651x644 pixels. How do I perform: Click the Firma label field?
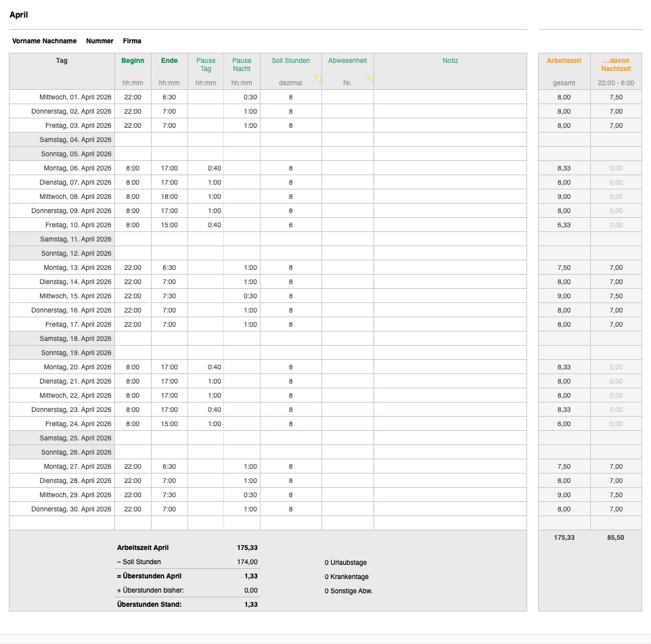click(x=132, y=41)
